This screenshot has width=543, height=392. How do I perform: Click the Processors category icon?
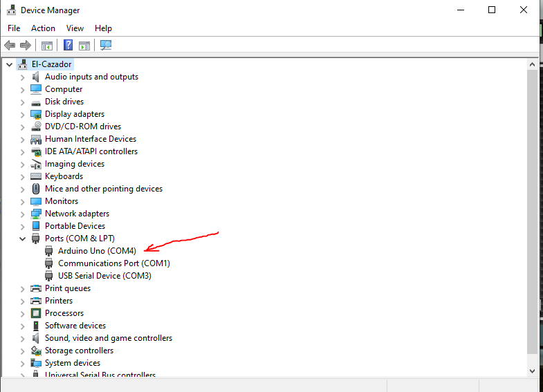(36, 313)
